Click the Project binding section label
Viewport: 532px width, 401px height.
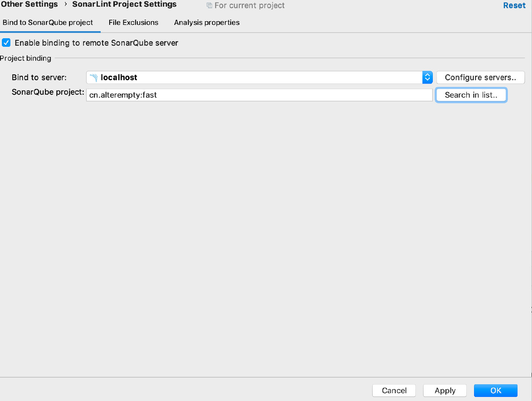26,58
